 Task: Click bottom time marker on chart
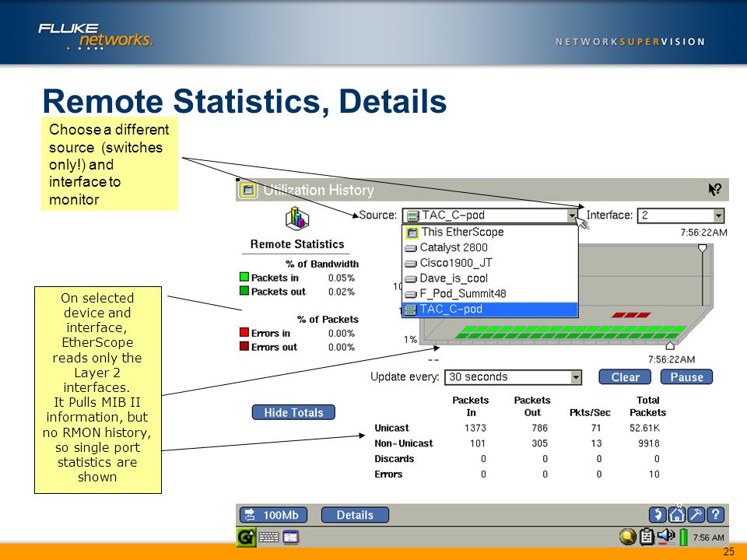(x=670, y=345)
